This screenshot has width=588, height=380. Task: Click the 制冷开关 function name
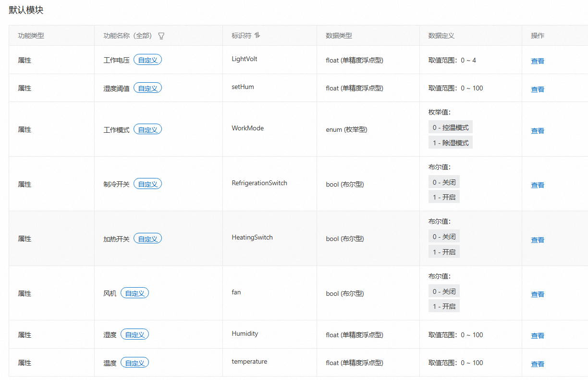116,184
